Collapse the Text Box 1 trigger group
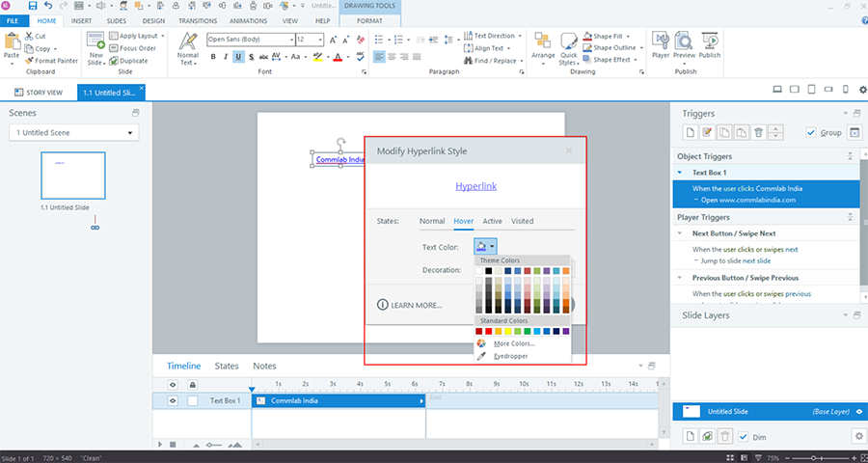The width and height of the screenshot is (868, 463). pos(680,173)
